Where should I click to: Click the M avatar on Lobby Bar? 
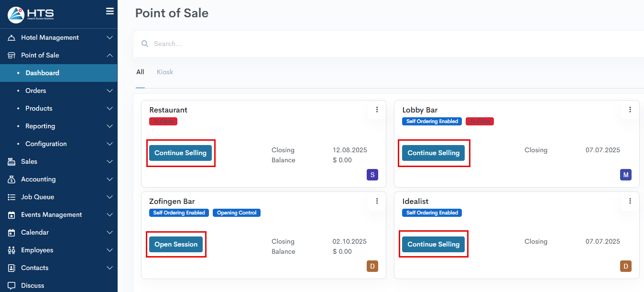(626, 175)
